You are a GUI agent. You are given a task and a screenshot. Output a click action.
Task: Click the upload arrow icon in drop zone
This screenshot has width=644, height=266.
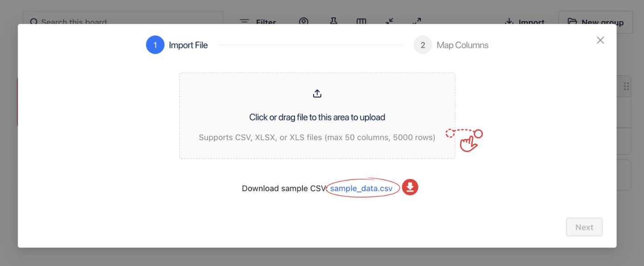click(x=317, y=94)
